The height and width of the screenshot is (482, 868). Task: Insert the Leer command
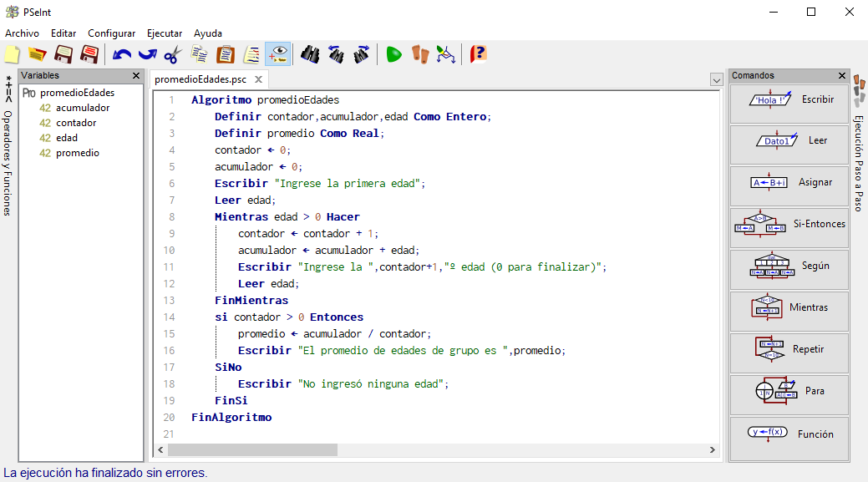tap(789, 145)
